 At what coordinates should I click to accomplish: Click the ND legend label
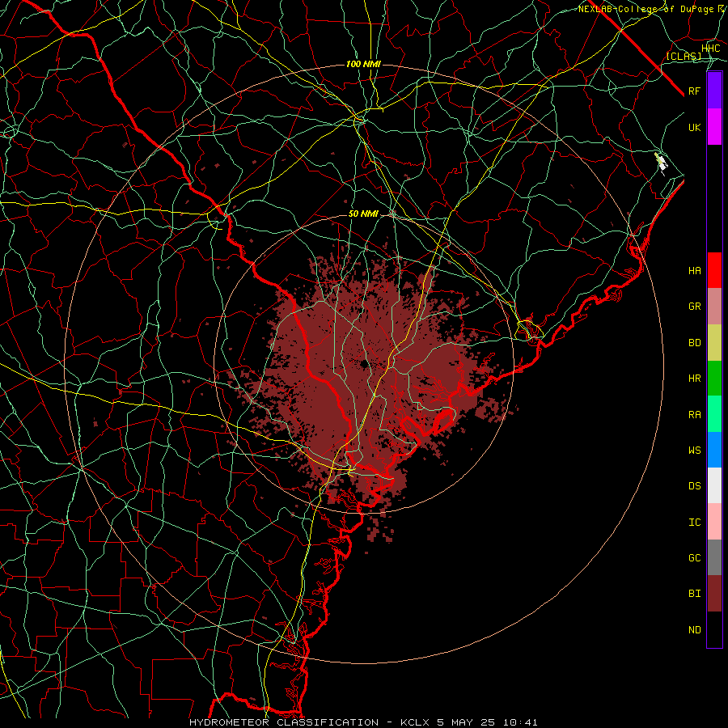coord(694,630)
